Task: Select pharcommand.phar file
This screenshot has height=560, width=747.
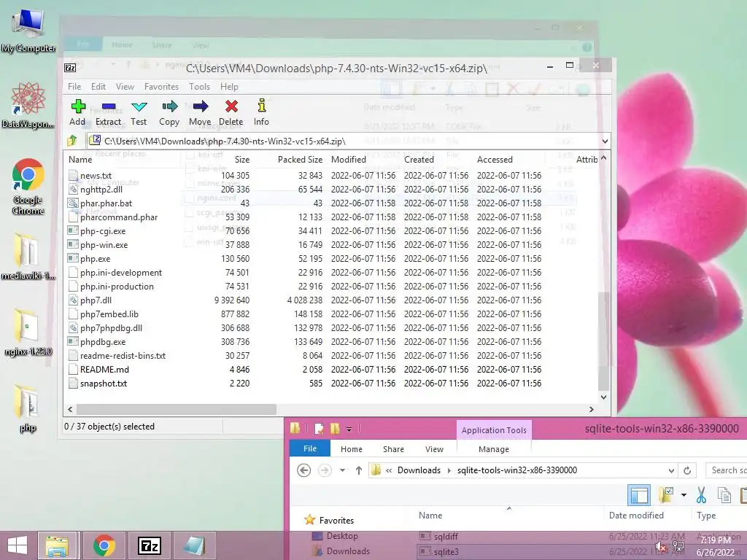Action: coord(119,217)
